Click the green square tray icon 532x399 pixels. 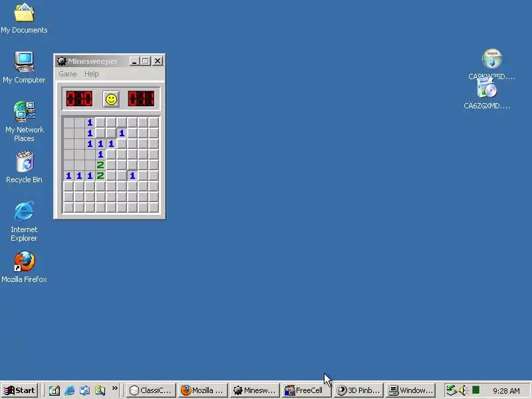tap(476, 390)
